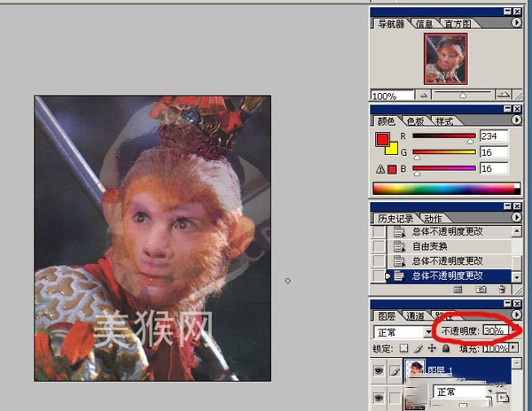The height and width of the screenshot is (411, 532).
Task: Click the R value input field
Action: pos(493,136)
